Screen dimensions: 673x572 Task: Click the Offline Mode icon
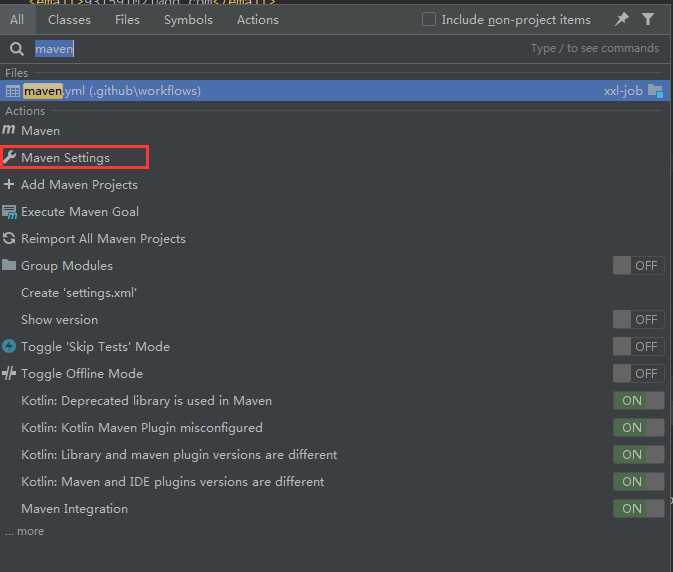point(9,374)
